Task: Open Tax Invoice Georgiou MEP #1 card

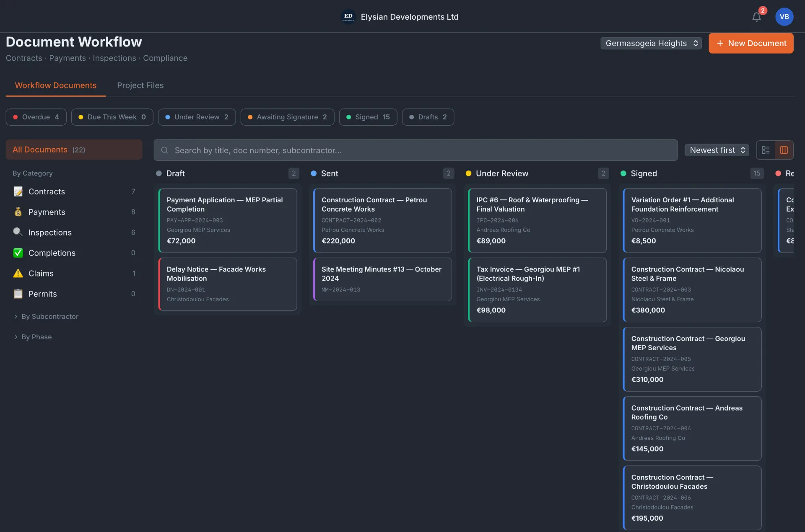Action: (x=537, y=290)
